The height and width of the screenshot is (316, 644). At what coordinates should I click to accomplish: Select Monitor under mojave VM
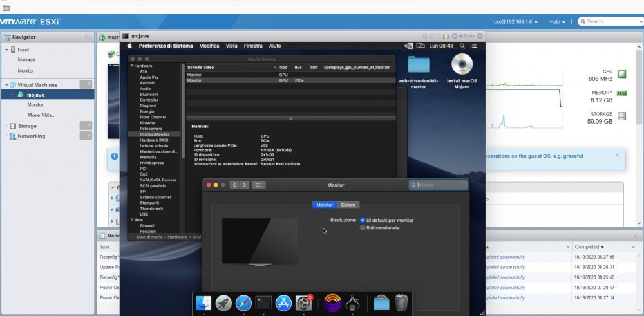pyautogui.click(x=35, y=105)
